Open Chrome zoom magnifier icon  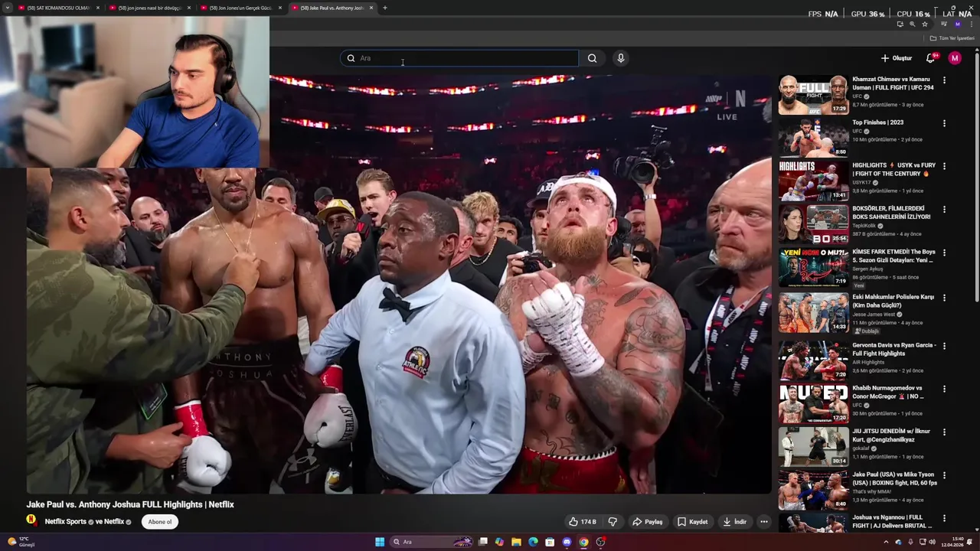click(912, 24)
